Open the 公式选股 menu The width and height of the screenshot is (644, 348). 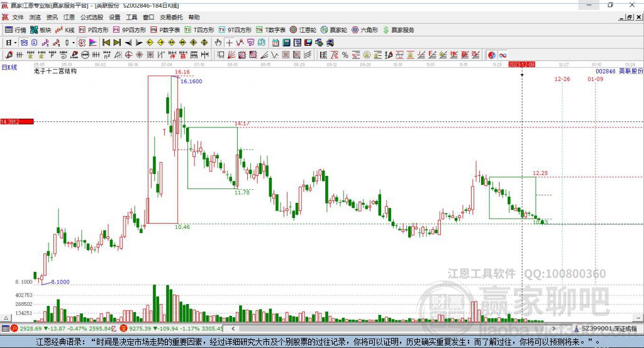[92, 17]
